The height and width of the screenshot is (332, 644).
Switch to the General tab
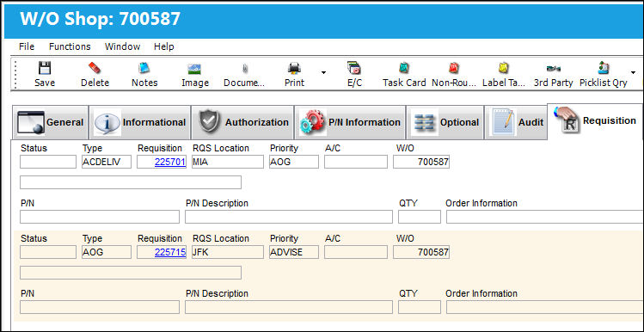point(51,122)
